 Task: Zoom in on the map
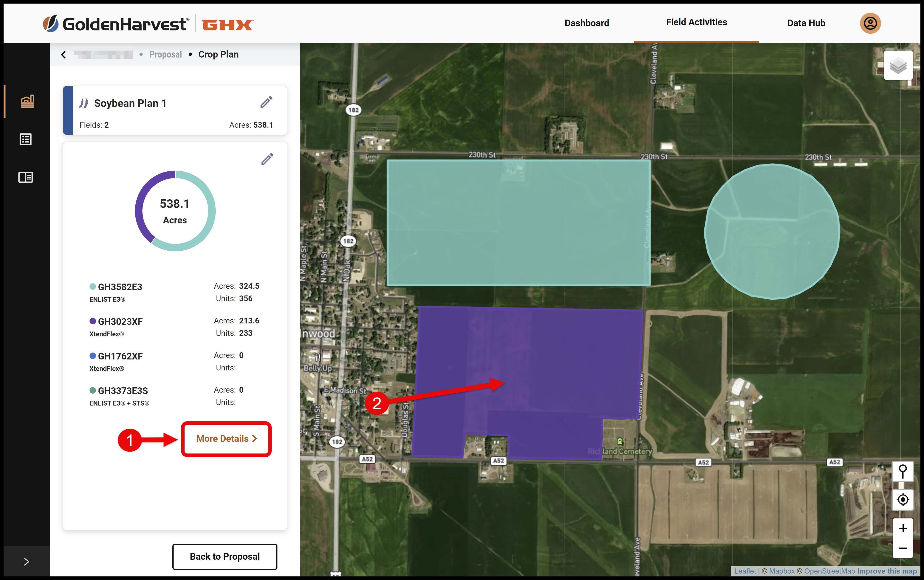(x=903, y=529)
